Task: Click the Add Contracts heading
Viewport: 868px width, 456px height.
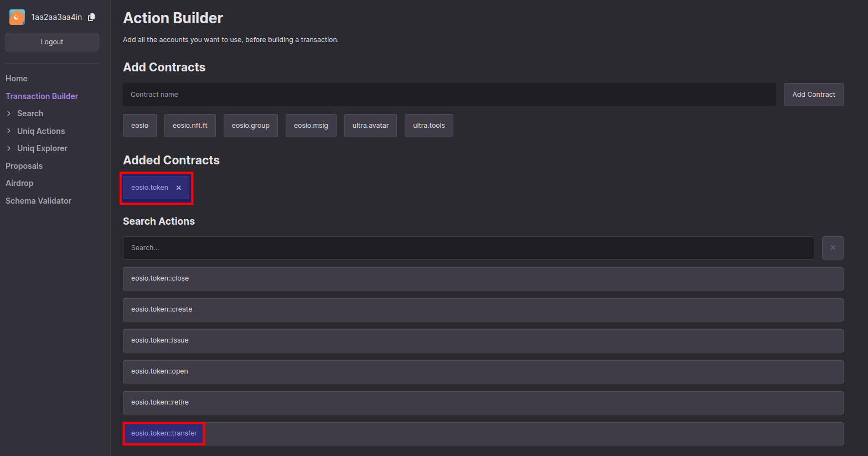Action: tap(164, 68)
